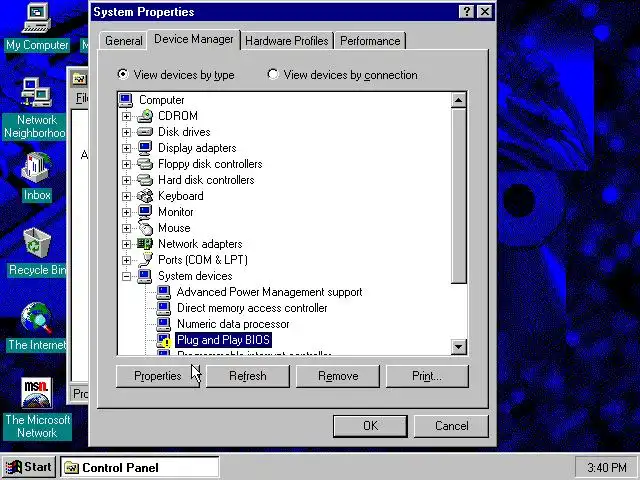The width and height of the screenshot is (640, 480).
Task: Click the Cancel button
Action: [451, 426]
